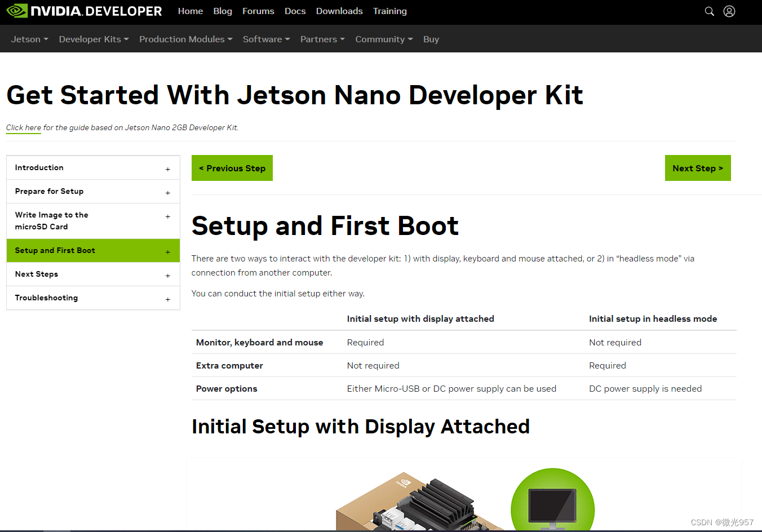Click 'Initial setup with display attached' column header
The height and width of the screenshot is (532, 762).
[x=420, y=318]
